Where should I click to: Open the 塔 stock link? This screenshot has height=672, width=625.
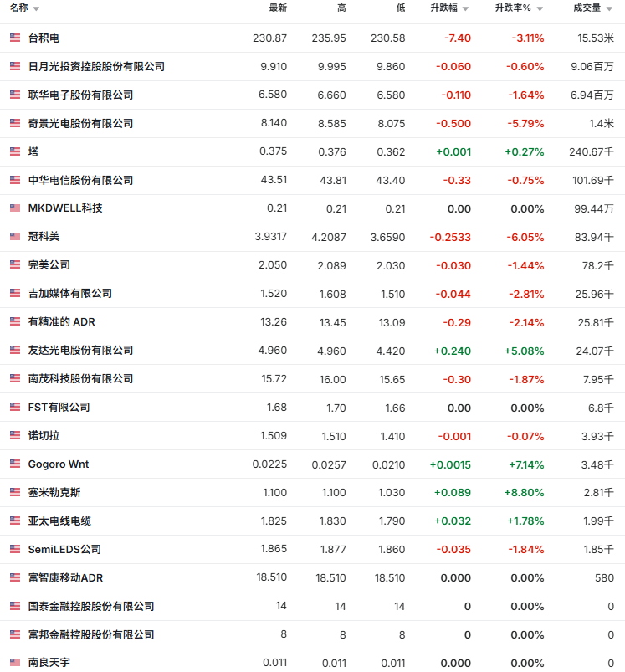(33, 151)
